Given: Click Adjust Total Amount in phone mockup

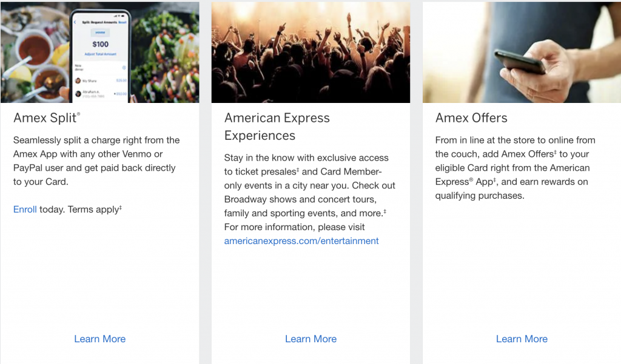Looking at the screenshot, I should pyautogui.click(x=99, y=55).
